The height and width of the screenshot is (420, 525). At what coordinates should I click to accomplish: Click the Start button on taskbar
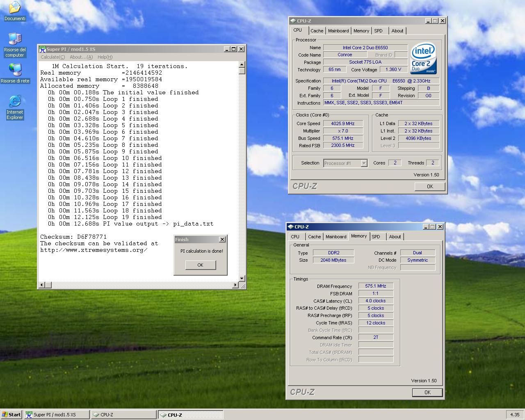[x=11, y=414]
